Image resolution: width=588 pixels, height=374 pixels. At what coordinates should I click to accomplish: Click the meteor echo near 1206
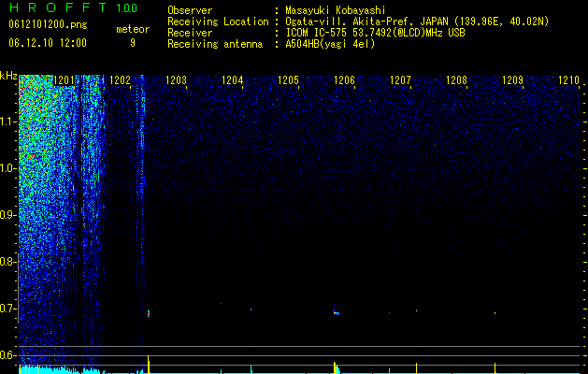(337, 312)
